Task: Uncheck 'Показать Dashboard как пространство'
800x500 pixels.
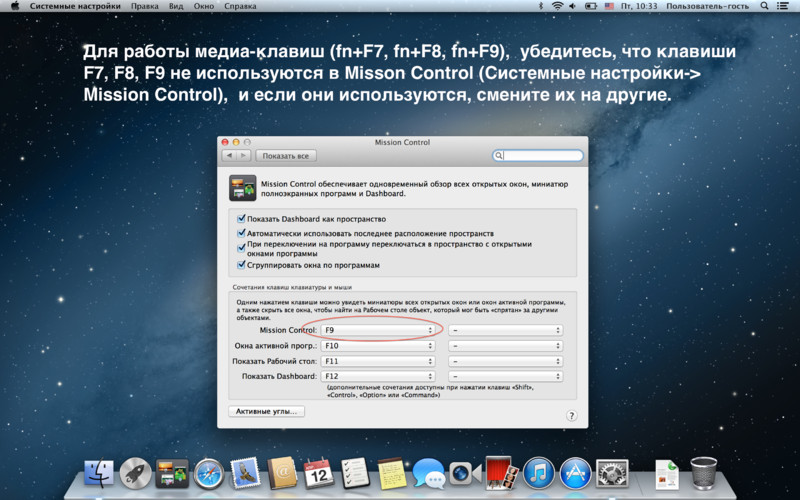Action: pyautogui.click(x=241, y=218)
